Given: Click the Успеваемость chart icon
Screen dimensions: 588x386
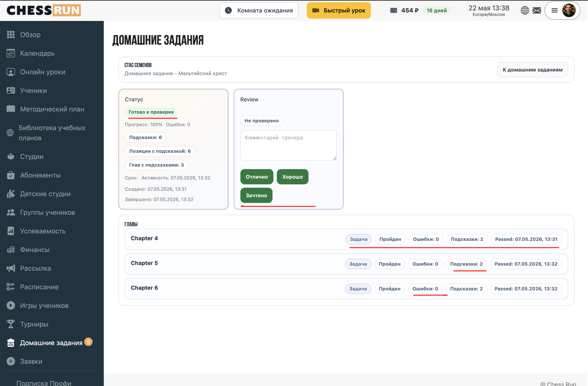Looking at the screenshot, I should tap(11, 231).
